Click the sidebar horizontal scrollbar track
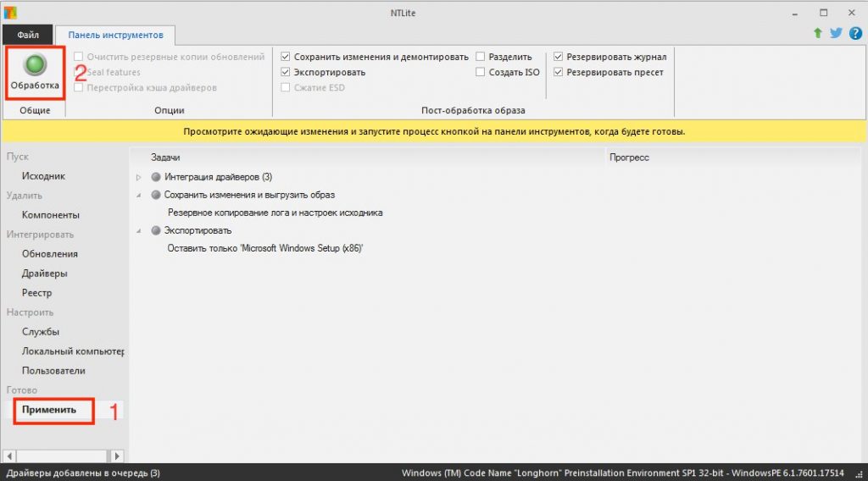The image size is (868, 481). click(63, 456)
